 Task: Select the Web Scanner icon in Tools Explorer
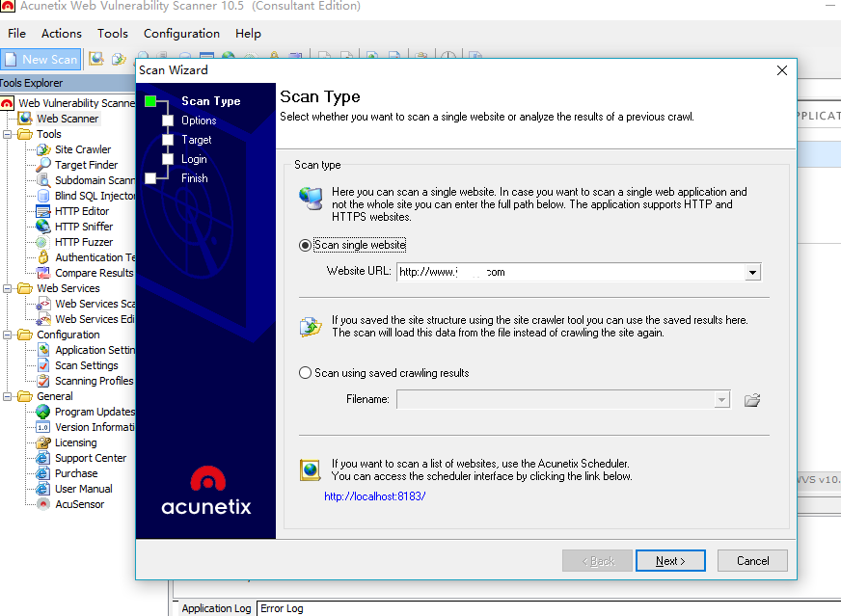click(25, 119)
